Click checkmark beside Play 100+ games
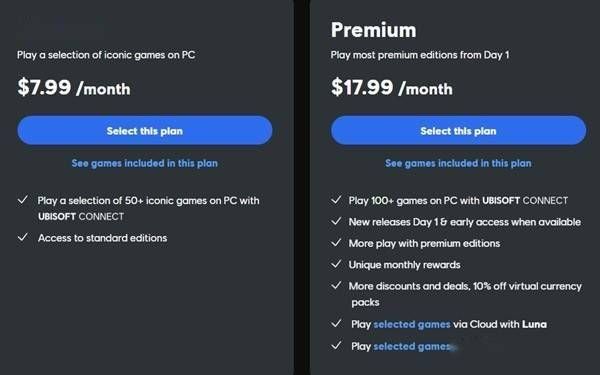Image resolution: width=600 pixels, height=375 pixels. tap(336, 200)
